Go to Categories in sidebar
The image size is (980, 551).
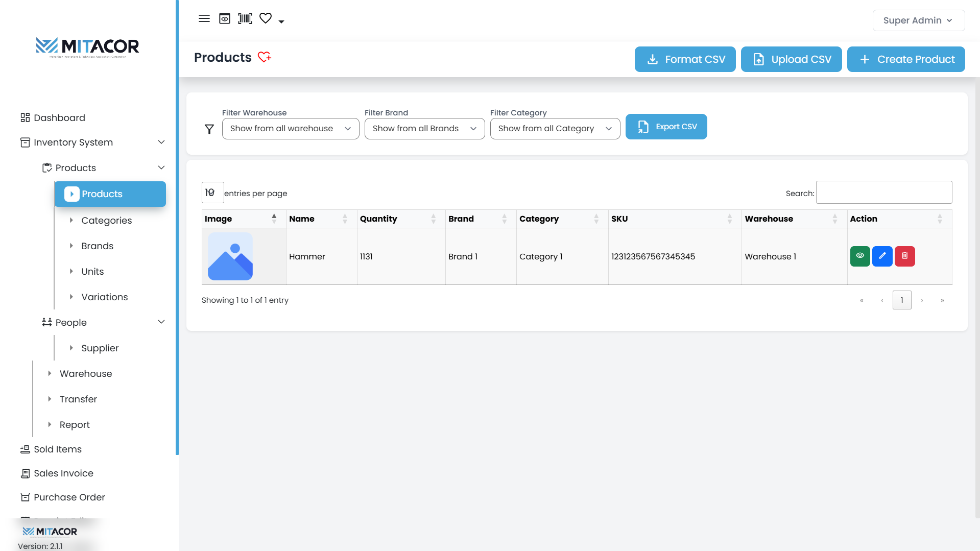(106, 221)
